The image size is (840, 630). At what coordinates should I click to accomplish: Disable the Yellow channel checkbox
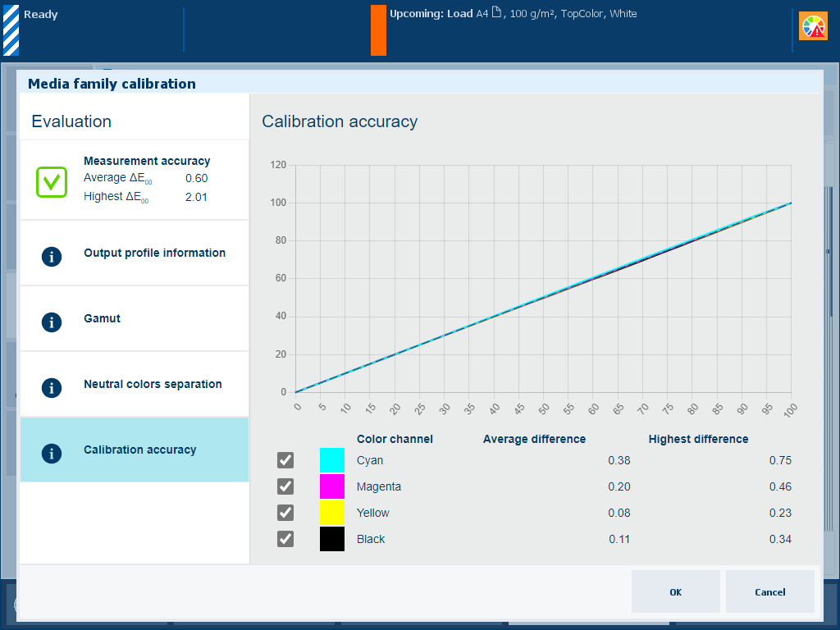click(x=285, y=513)
